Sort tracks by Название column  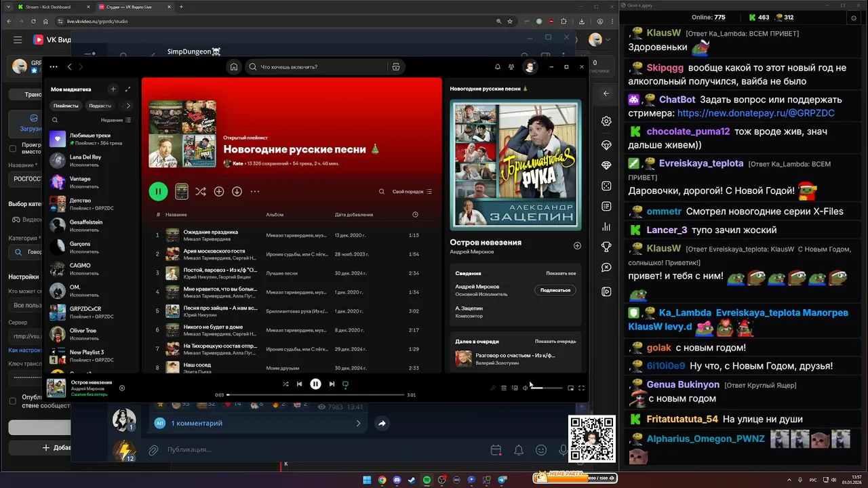pos(176,215)
